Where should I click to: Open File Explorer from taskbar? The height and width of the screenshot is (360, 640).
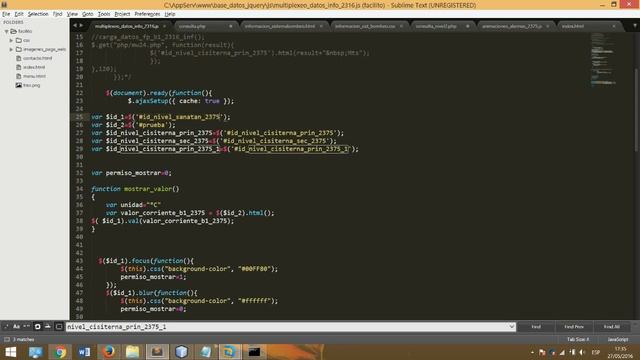click(133, 352)
